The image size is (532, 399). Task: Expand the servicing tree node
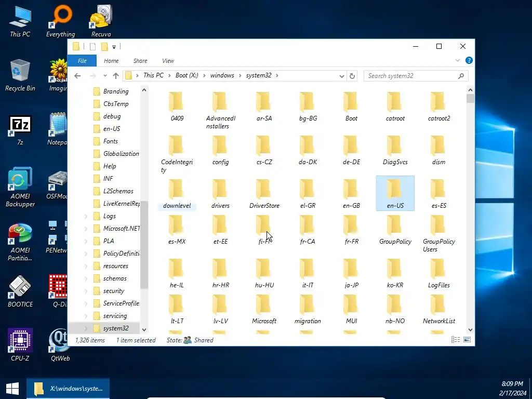coord(86,316)
